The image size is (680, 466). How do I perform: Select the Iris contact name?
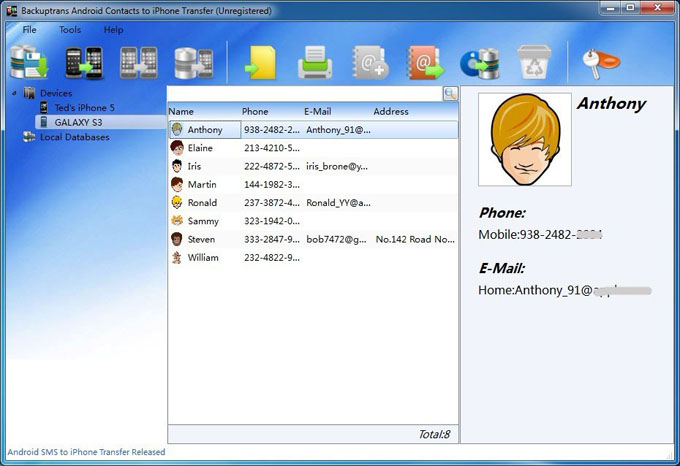point(194,166)
